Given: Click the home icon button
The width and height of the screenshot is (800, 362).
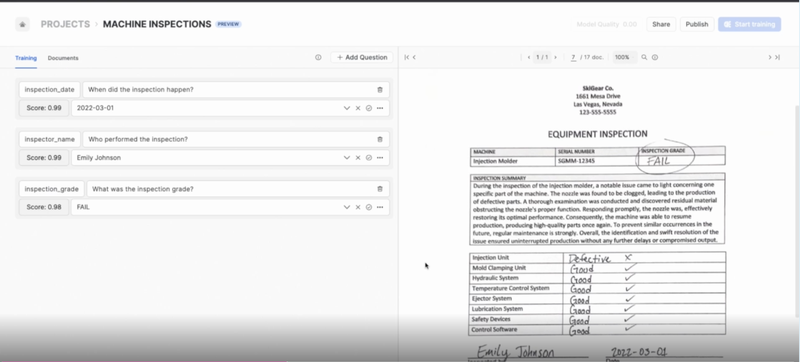Looking at the screenshot, I should coord(22,24).
